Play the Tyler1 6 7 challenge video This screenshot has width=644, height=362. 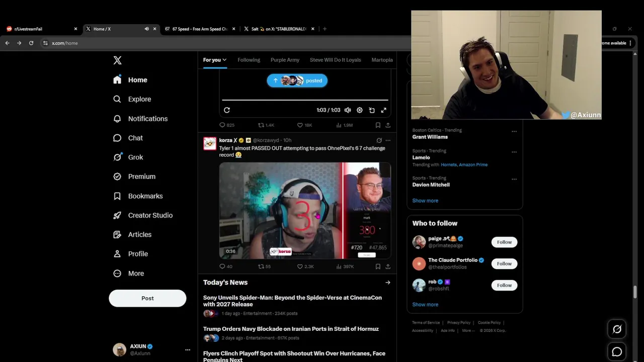click(305, 211)
